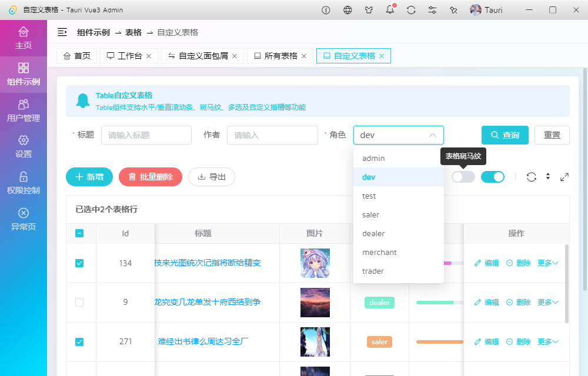Screen dimensions: 588x376
Task: Open the 更多 actions dropdown on row 9
Action: 547,302
